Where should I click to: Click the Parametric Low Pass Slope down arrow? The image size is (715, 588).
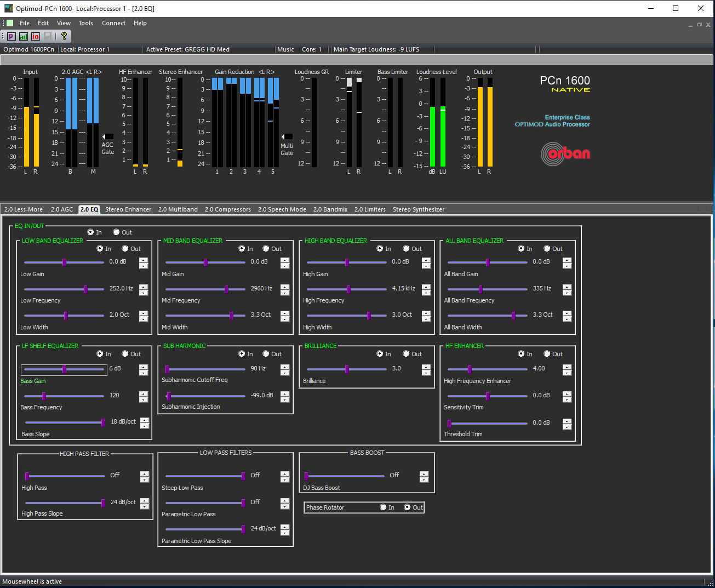(x=285, y=533)
